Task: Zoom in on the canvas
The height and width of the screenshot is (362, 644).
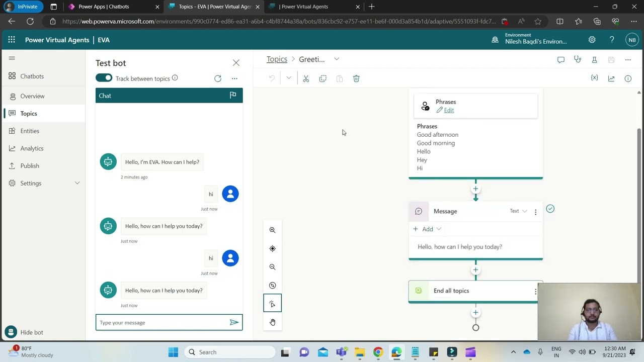Action: point(272,230)
